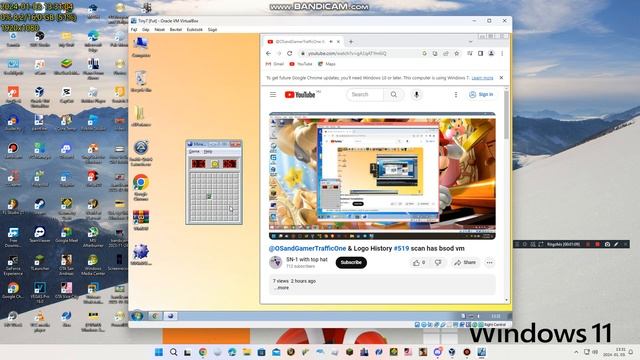640x360 pixels.
Task: Open the Bevitel menu in VirtualBox
Action: click(176, 30)
